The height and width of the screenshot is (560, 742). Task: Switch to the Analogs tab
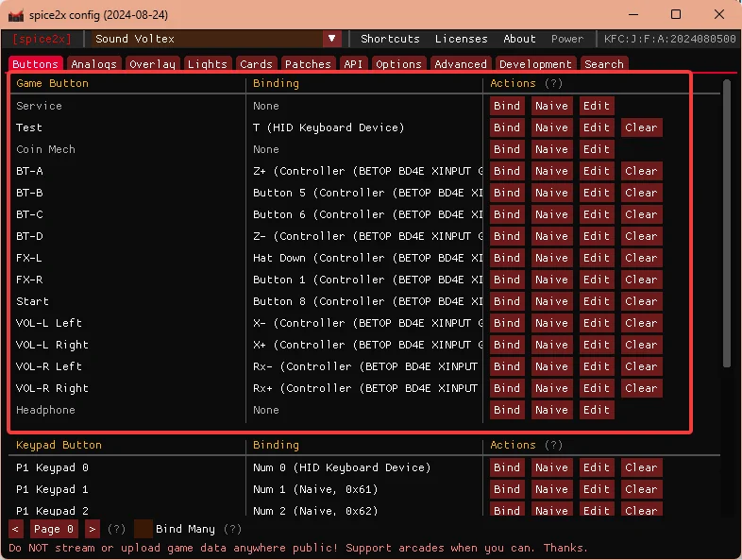tap(93, 64)
